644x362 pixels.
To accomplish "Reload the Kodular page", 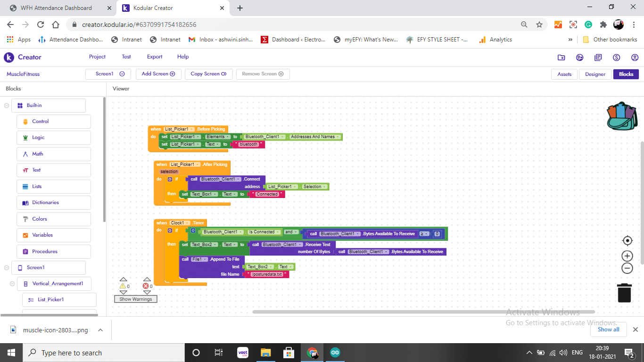I will click(x=41, y=25).
